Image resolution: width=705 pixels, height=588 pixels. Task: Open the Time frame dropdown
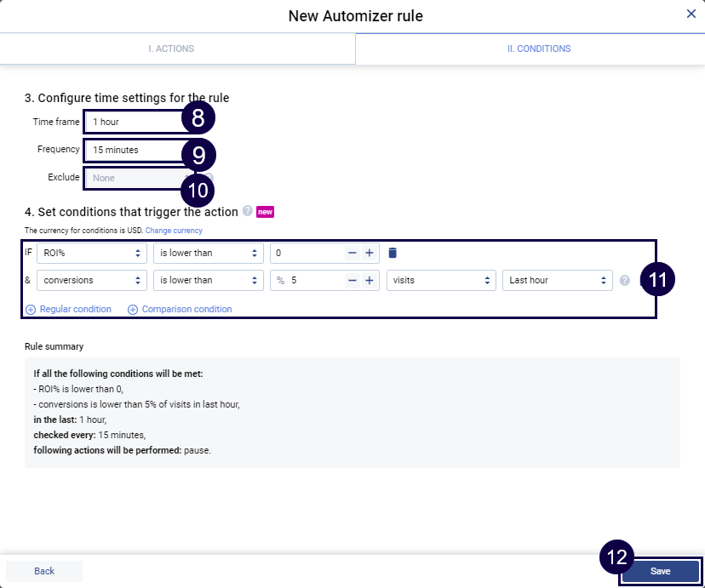point(133,122)
